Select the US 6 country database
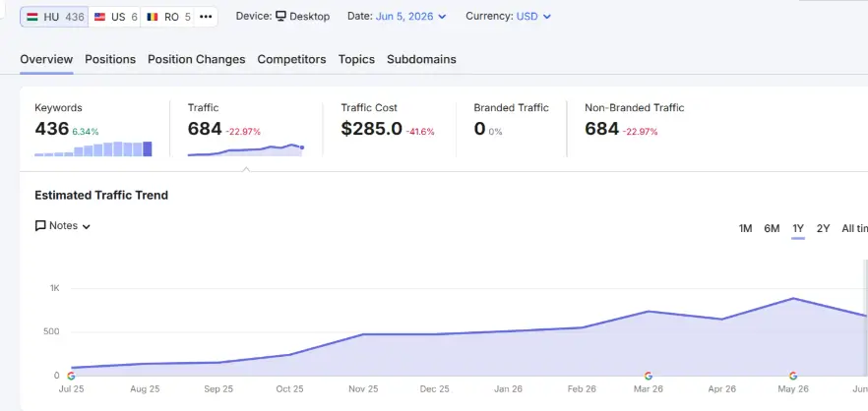The height and width of the screenshot is (411, 868). point(115,17)
